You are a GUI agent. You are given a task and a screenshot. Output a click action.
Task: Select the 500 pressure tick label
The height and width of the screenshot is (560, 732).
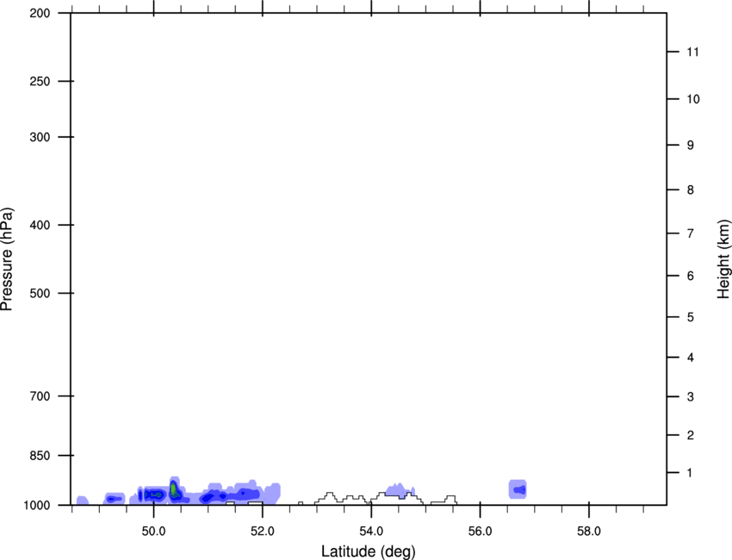pos(40,293)
